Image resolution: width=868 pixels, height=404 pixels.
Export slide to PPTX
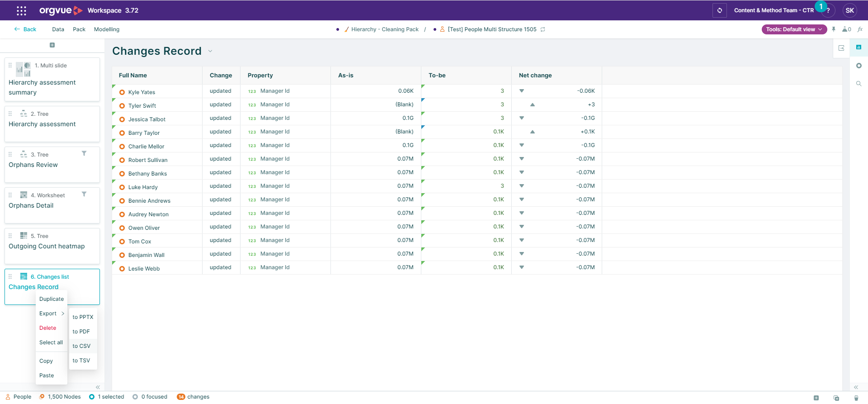tap(83, 317)
